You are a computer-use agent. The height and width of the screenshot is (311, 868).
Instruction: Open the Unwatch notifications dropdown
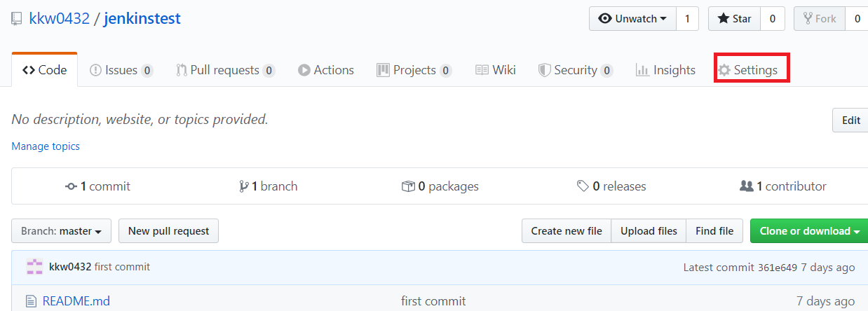[632, 19]
